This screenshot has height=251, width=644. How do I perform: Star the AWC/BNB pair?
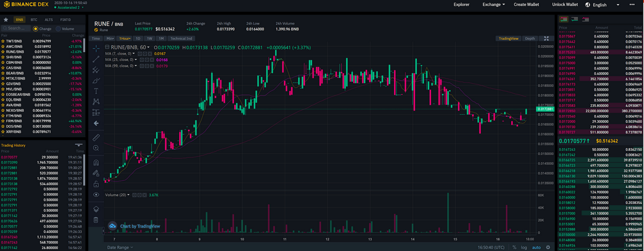click(3, 46)
